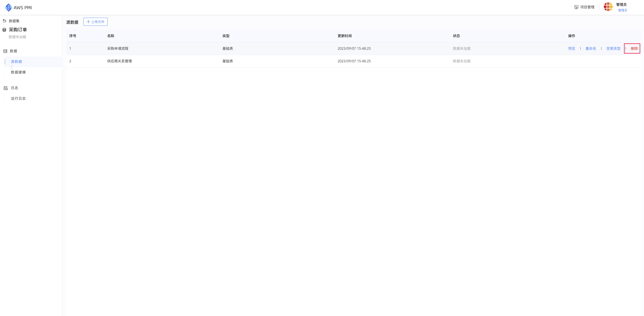Select the 日志 sidebar section label
The height and width of the screenshot is (316, 644).
pos(14,88)
